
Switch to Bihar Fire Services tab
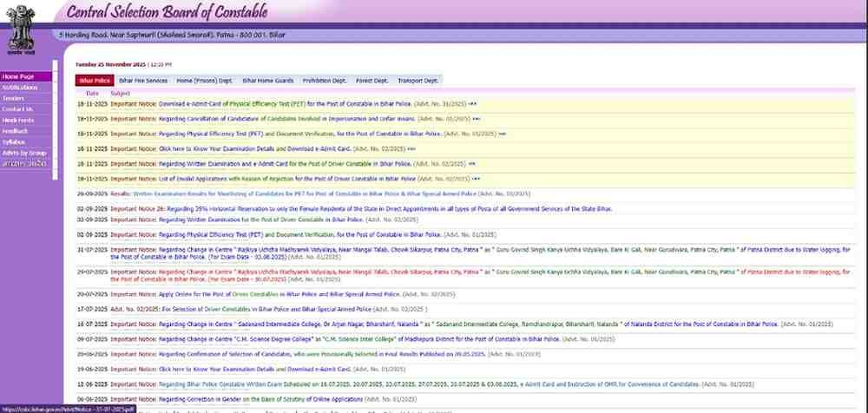click(143, 80)
